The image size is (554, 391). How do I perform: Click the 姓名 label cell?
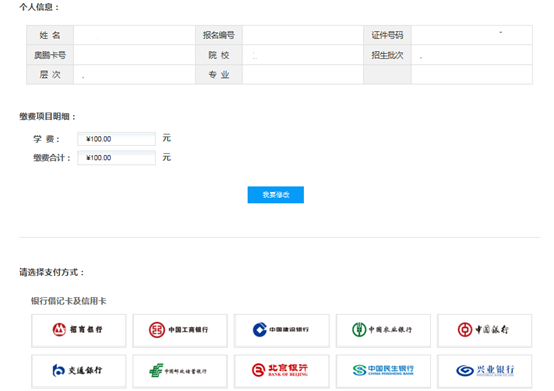point(50,35)
